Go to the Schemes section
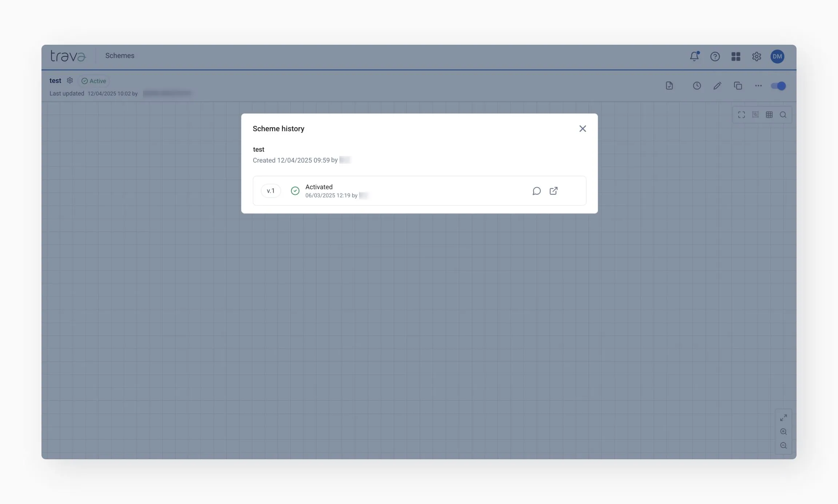The image size is (838, 504). pos(120,56)
